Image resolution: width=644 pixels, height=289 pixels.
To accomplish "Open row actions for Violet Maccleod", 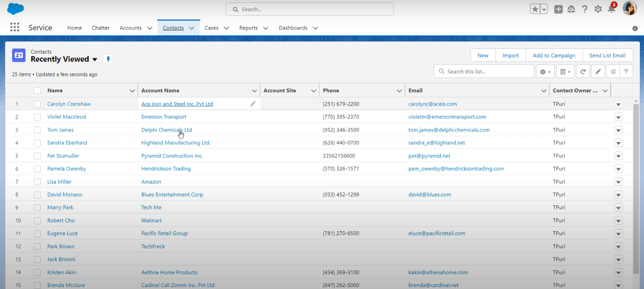I will [619, 117].
